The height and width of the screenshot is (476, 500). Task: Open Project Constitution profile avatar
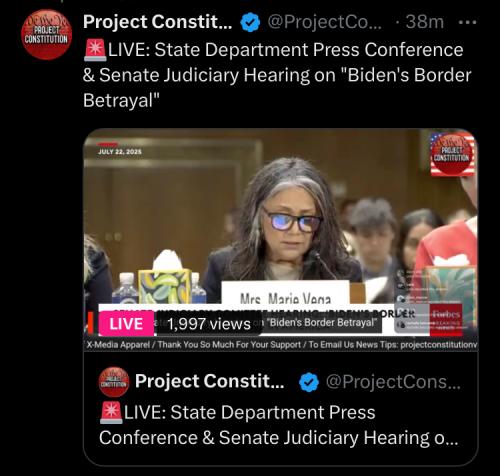[x=46, y=34]
